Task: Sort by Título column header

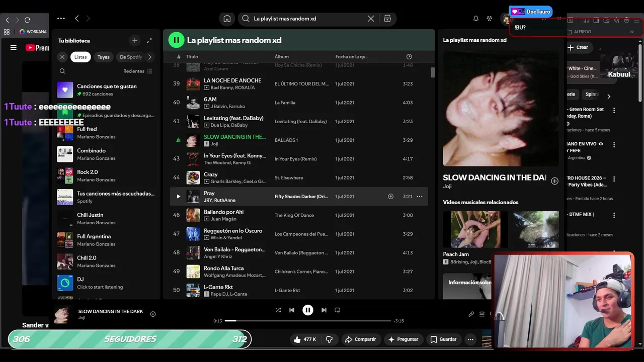Action: coord(192,57)
